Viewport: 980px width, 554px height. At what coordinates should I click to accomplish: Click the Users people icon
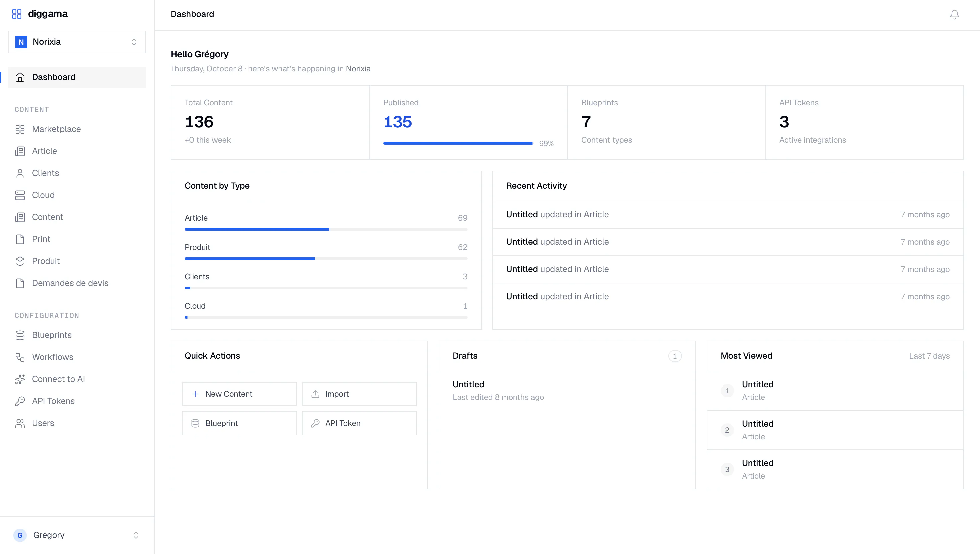point(20,423)
